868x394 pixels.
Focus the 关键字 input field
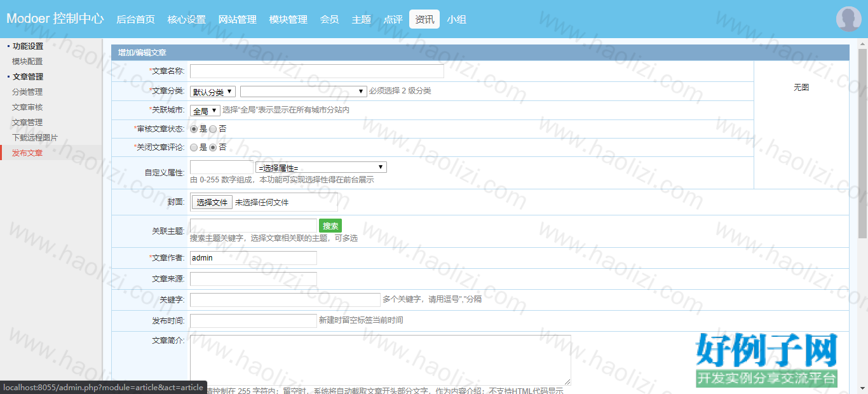(x=285, y=300)
